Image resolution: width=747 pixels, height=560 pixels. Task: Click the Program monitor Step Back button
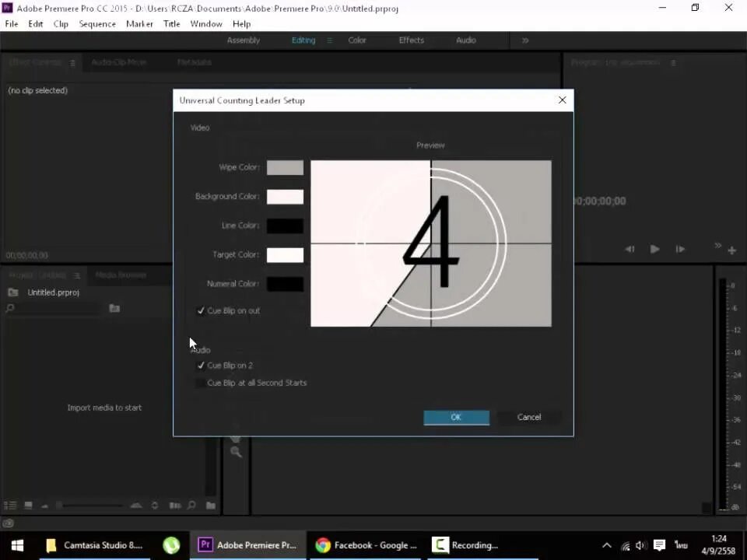coord(630,249)
